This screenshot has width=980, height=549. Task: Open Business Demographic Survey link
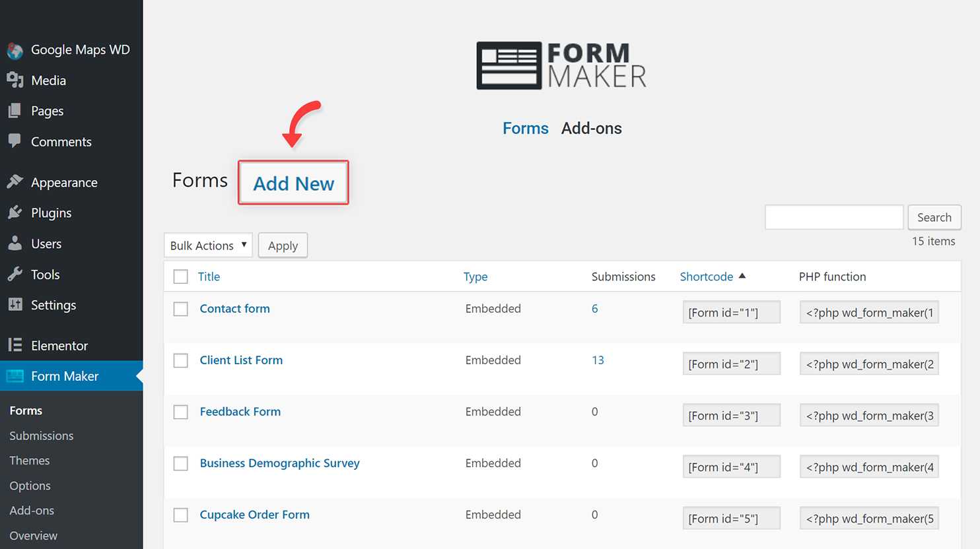click(x=280, y=463)
